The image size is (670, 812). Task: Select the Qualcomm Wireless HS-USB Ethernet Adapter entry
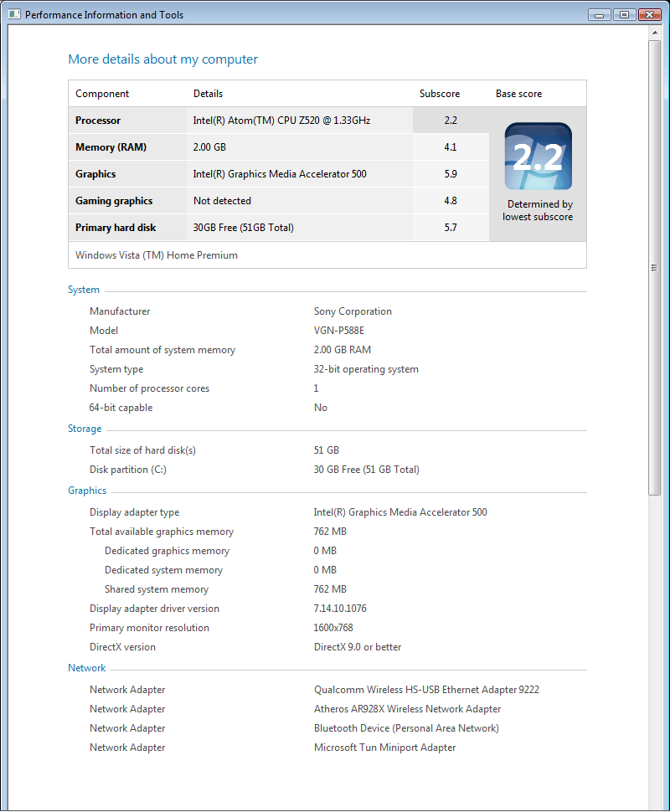pos(426,690)
